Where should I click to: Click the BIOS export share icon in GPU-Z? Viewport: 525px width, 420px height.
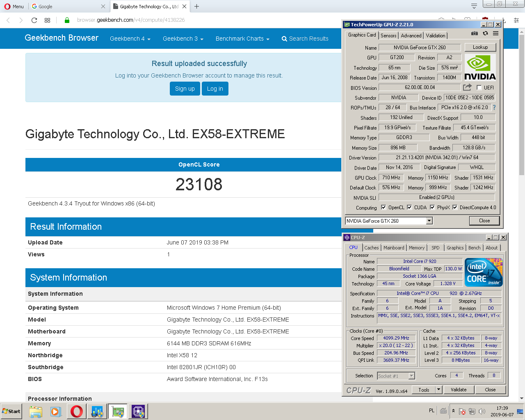(467, 87)
